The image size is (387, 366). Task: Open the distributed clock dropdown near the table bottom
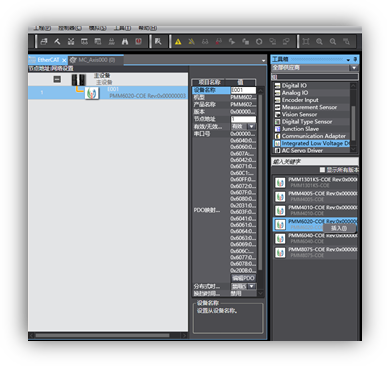point(252,286)
